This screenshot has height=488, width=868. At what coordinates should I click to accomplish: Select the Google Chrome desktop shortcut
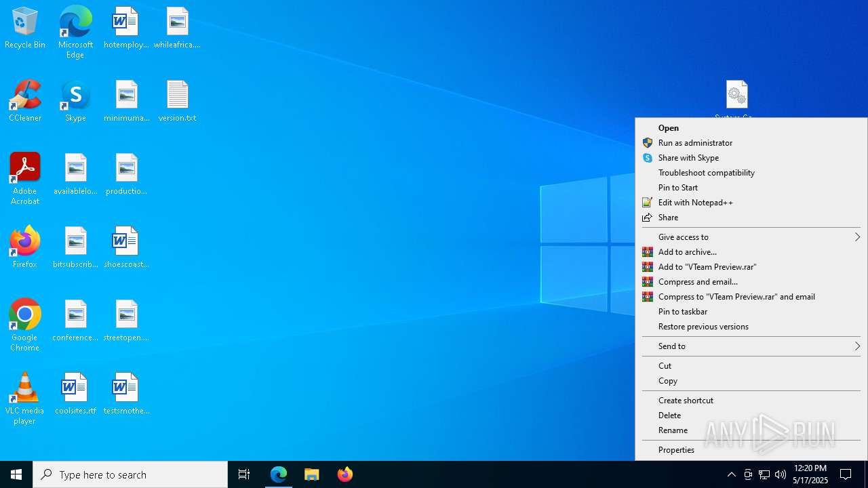click(x=25, y=325)
